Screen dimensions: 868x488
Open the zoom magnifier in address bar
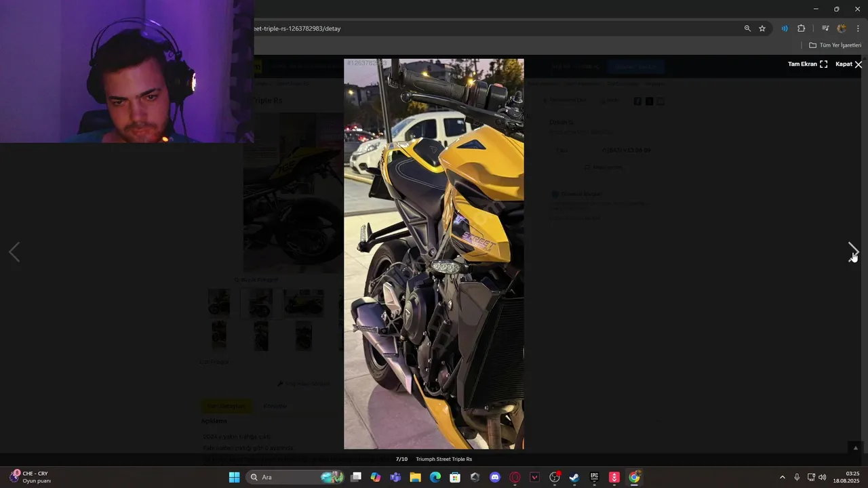tap(747, 28)
